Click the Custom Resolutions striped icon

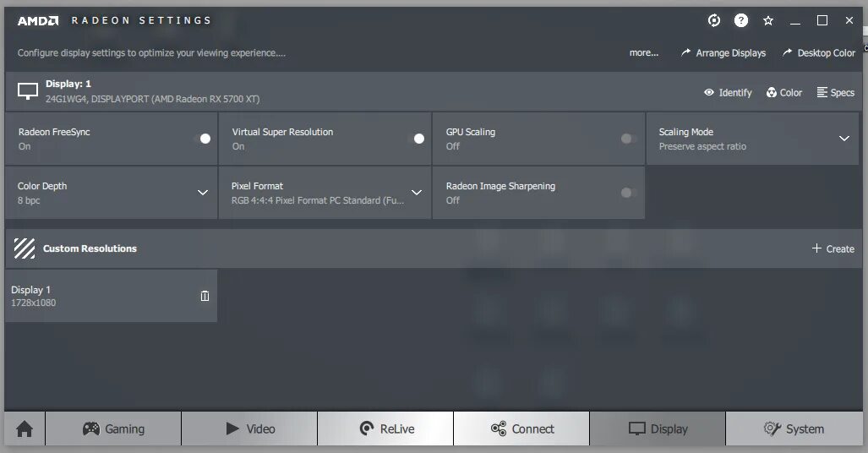coord(25,248)
